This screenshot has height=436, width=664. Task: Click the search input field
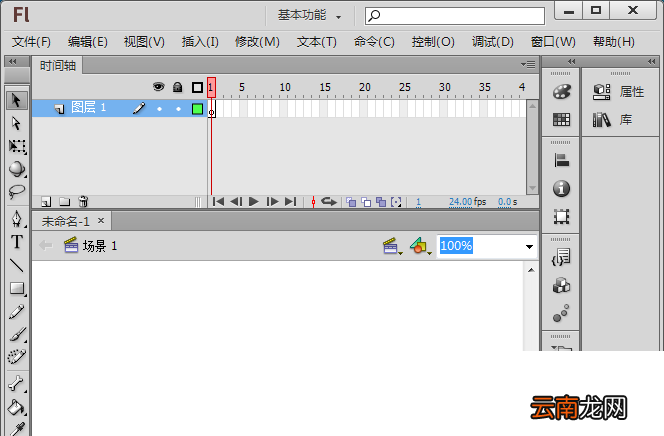click(455, 16)
